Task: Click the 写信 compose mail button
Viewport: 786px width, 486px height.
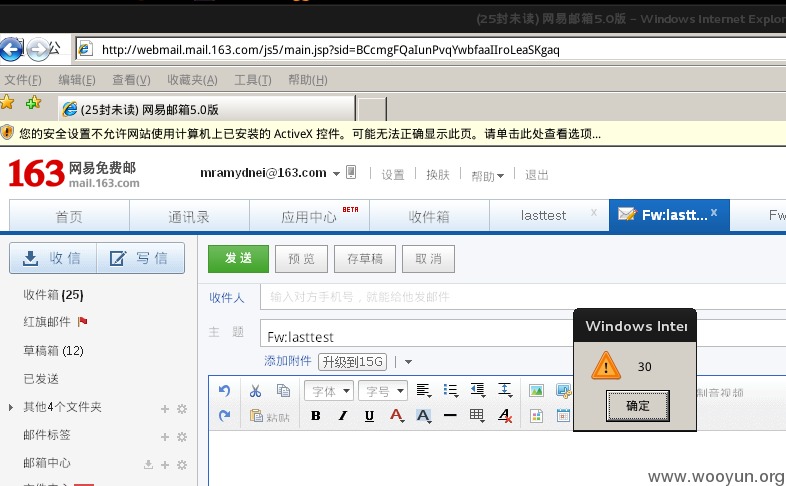Action: (141, 258)
